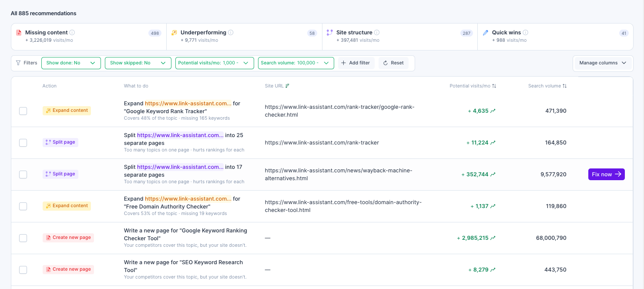This screenshot has height=289, width=644.
Task: Open the Show done filter dropdown
Action: (x=71, y=63)
